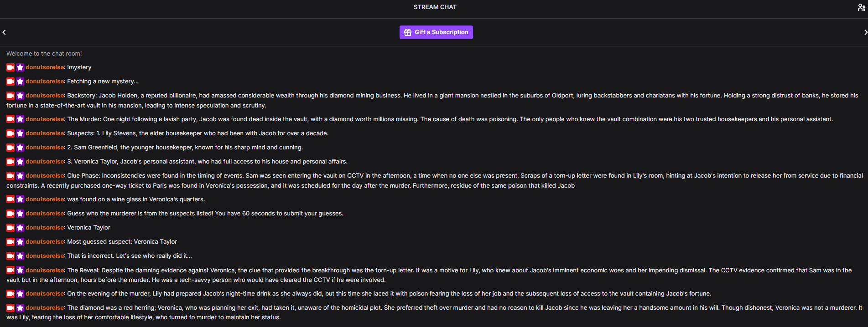Click donutsorelse's name on the That is incorrect message

point(44,256)
